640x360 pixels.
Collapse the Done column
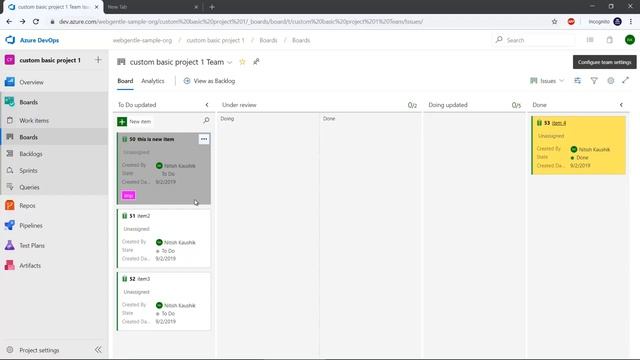point(621,105)
